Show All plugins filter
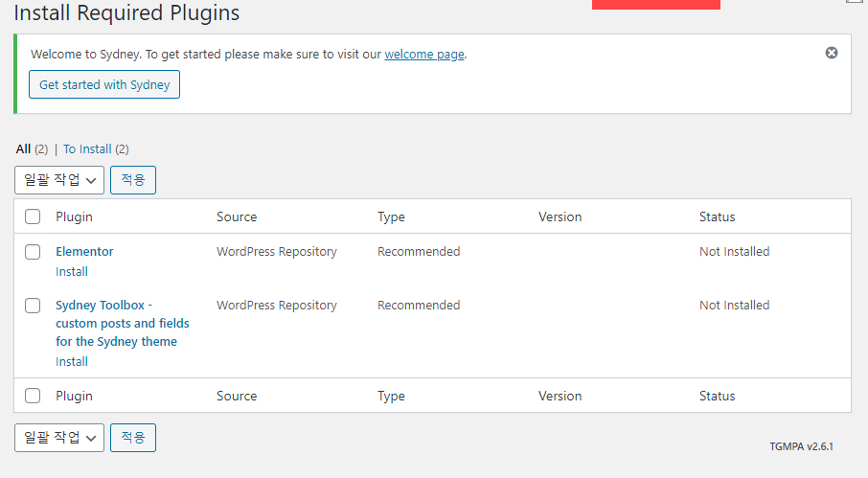 pos(23,148)
